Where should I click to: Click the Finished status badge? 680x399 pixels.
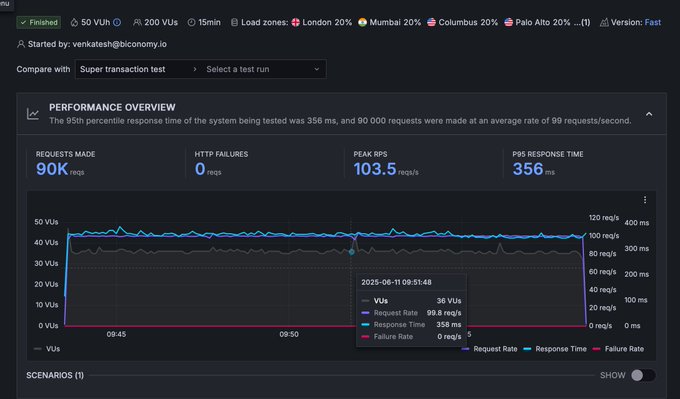pyautogui.click(x=39, y=22)
